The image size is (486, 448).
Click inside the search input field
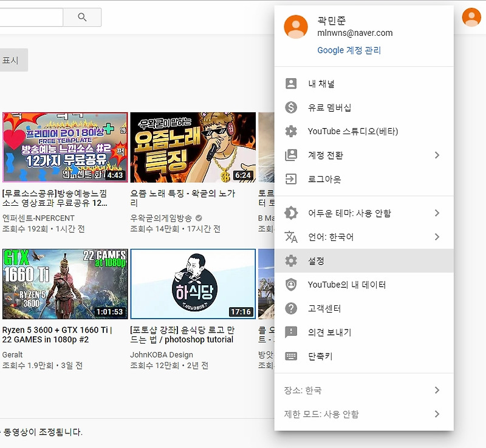click(31, 17)
